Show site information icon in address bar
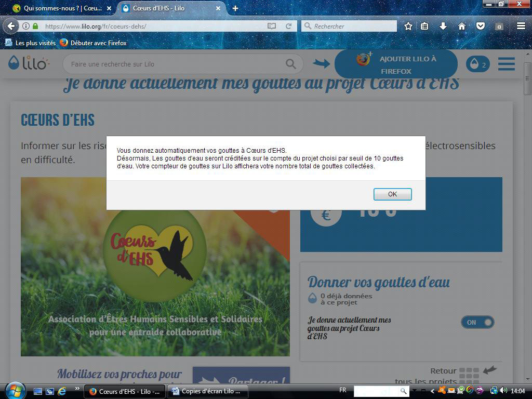This screenshot has width=532, height=399. click(x=26, y=26)
